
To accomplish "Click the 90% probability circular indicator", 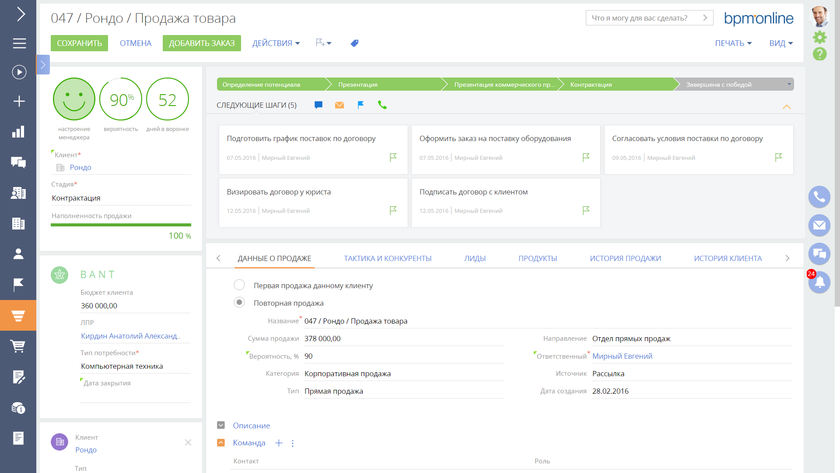I will pyautogui.click(x=121, y=99).
